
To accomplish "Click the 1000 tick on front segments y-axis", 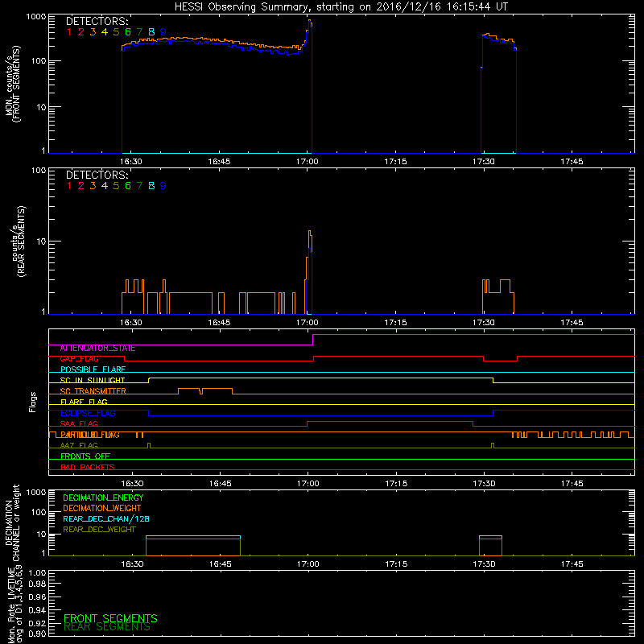I will click(36, 17).
